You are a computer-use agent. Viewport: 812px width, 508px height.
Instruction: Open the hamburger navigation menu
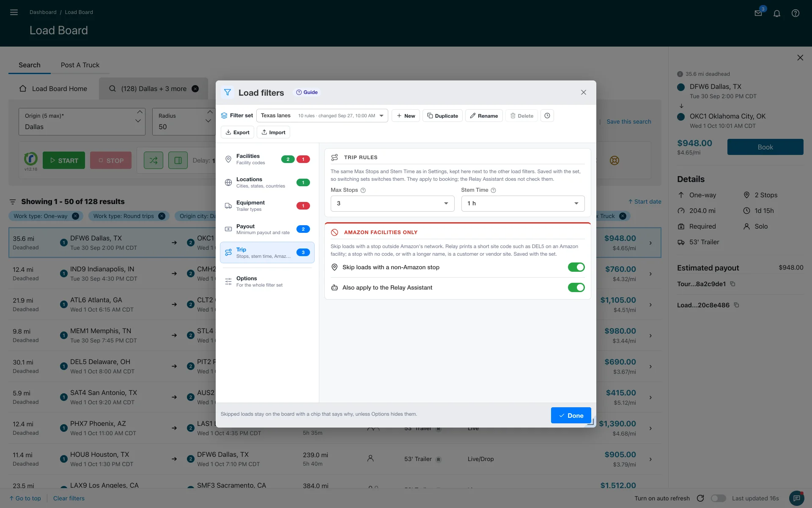point(14,12)
